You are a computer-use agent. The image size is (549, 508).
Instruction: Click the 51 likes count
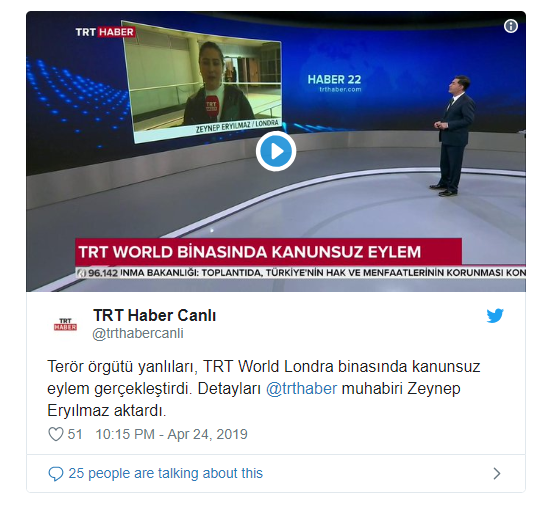(x=75, y=434)
